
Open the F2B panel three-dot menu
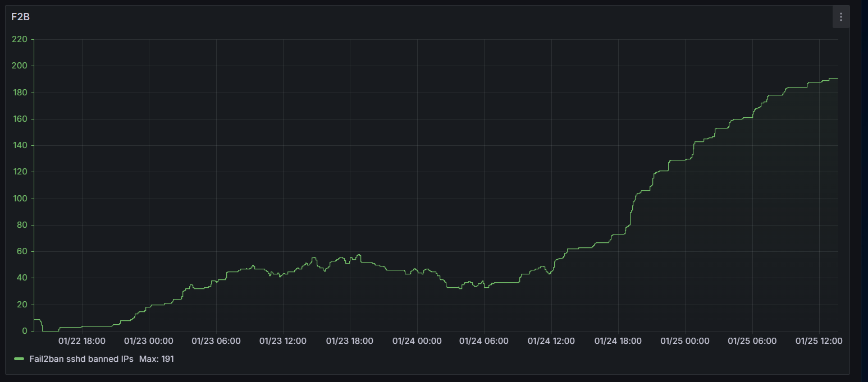click(840, 17)
